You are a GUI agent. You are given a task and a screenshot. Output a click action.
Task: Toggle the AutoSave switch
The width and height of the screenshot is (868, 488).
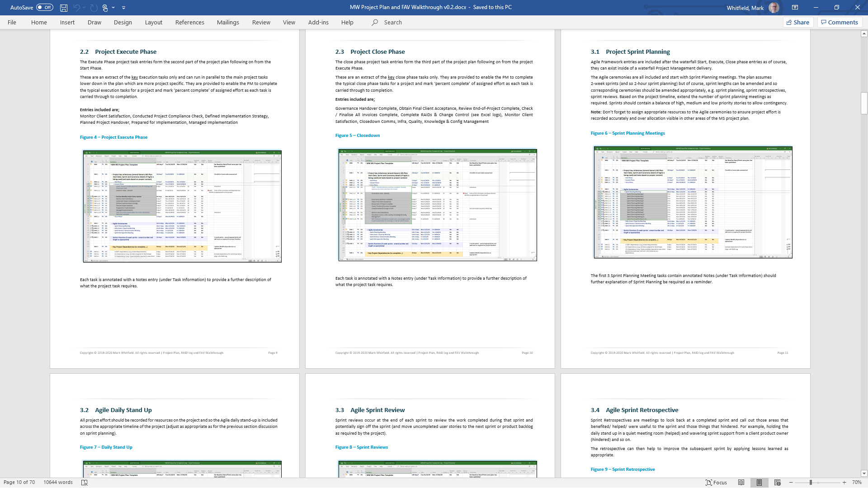pos(45,8)
